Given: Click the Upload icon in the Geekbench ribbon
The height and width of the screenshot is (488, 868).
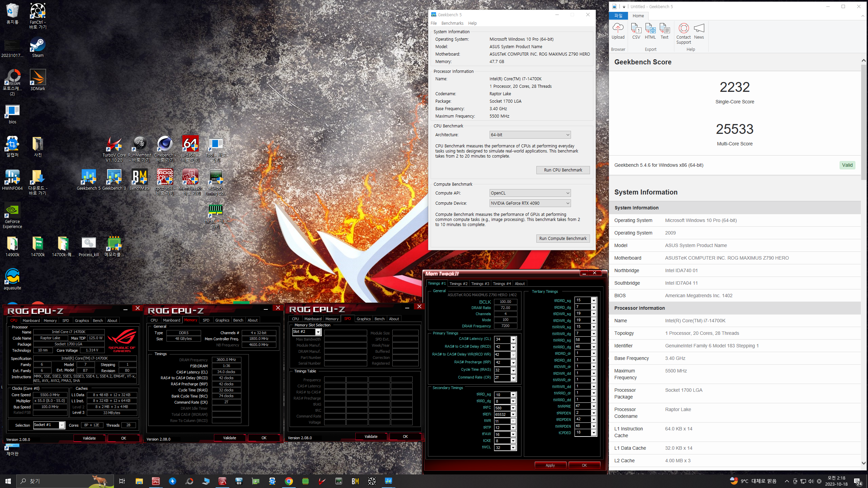Looking at the screenshot, I should click(618, 31).
